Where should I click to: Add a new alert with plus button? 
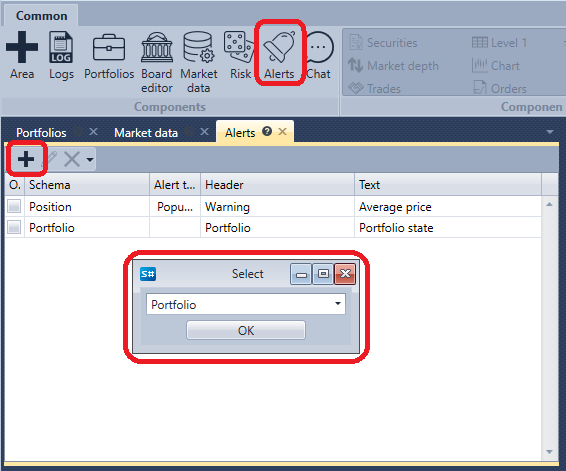(x=26, y=159)
